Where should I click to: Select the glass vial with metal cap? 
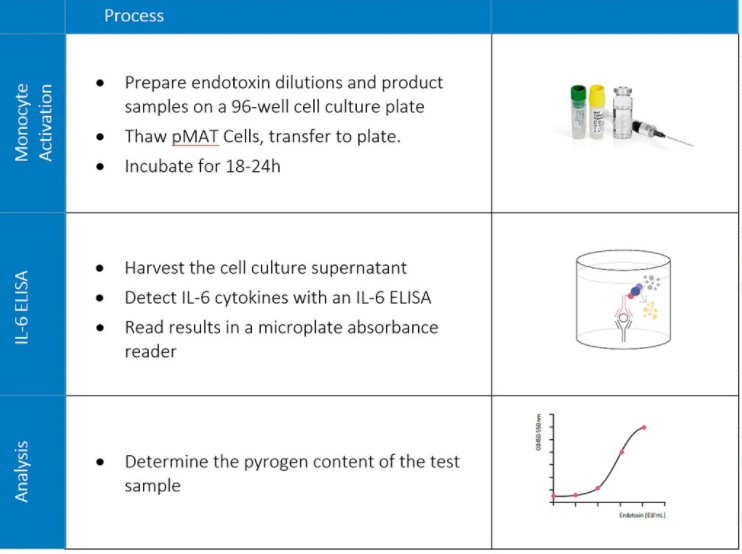pos(622,113)
